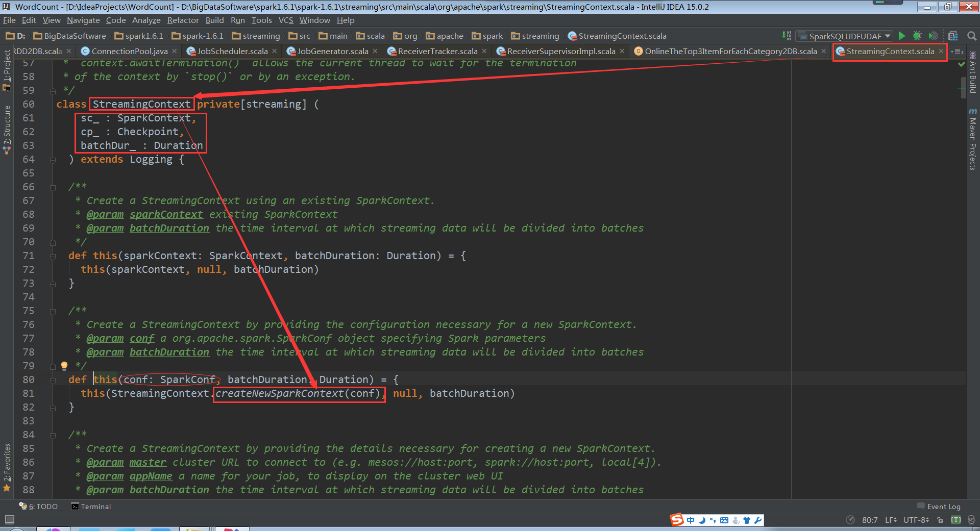Open the Terminal tool window
Screen dimensions: 980x531
(x=91, y=507)
